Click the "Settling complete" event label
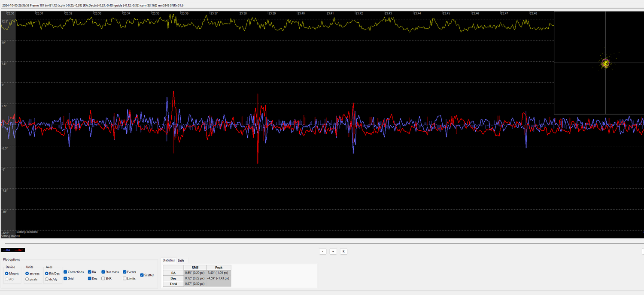 [27, 232]
